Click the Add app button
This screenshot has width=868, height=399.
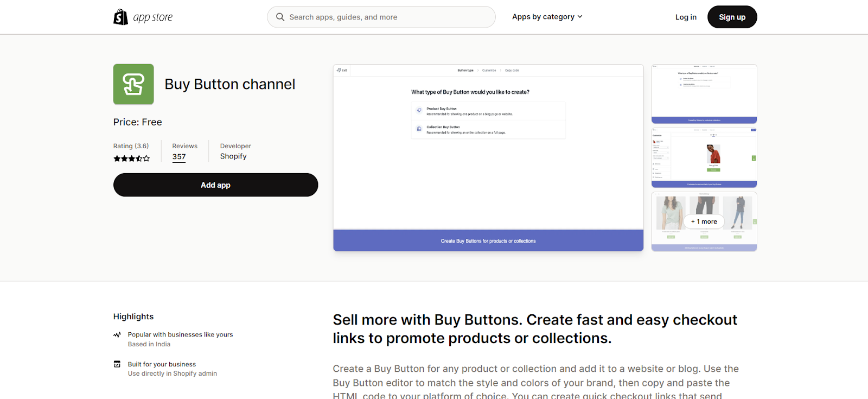tap(216, 185)
